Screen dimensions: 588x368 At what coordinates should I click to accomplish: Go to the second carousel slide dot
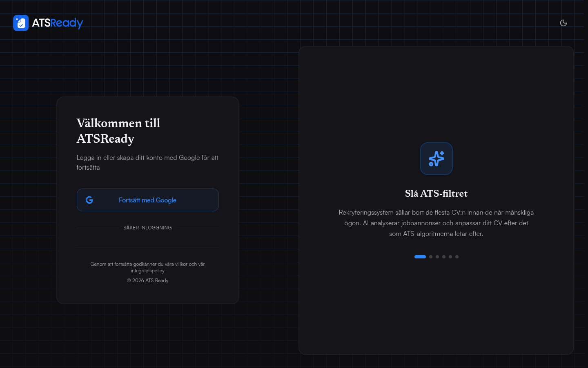[431, 257]
